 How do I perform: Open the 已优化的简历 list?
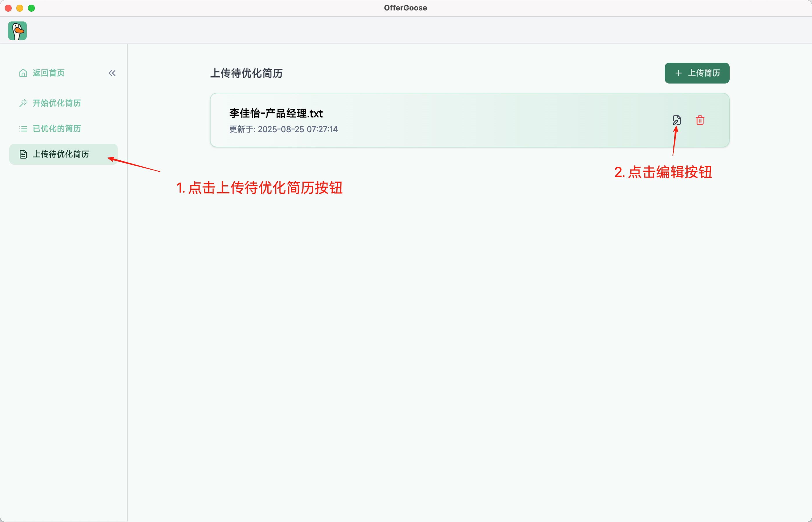pos(57,129)
